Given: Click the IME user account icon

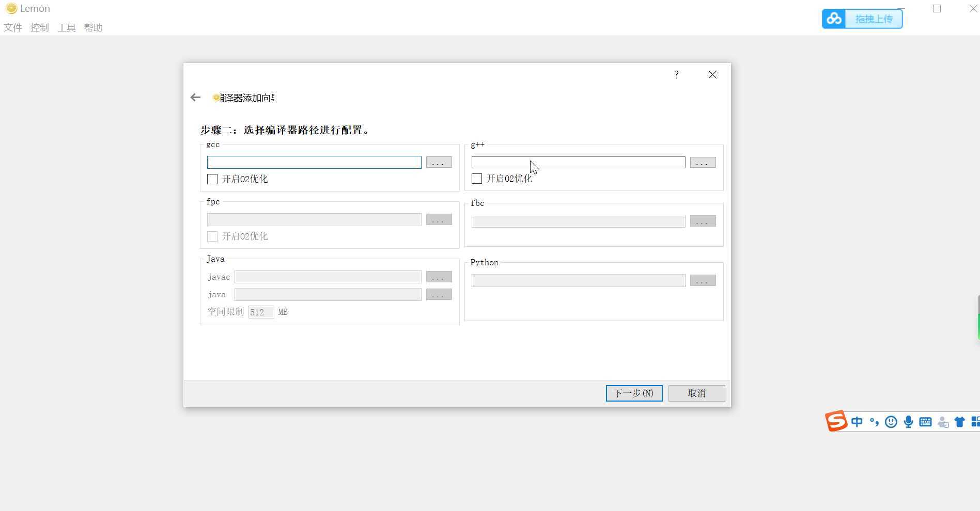Looking at the screenshot, I should click(x=943, y=422).
